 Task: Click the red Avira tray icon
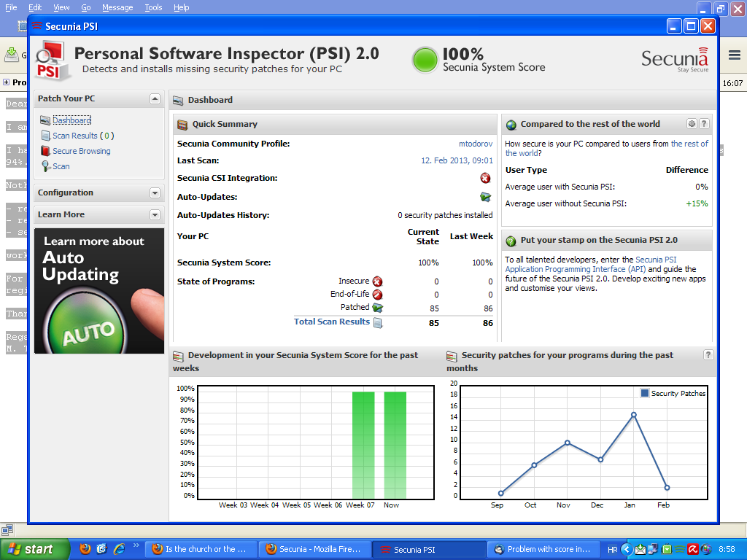pyautogui.click(x=693, y=550)
